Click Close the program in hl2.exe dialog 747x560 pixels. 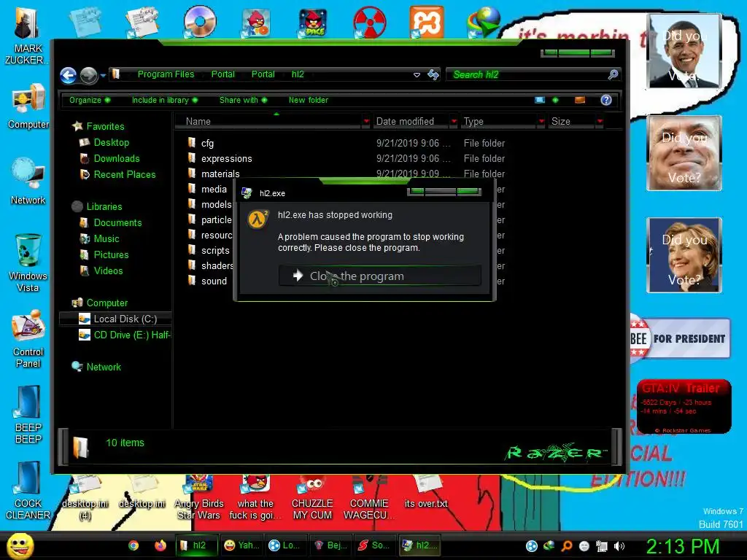pyautogui.click(x=379, y=276)
